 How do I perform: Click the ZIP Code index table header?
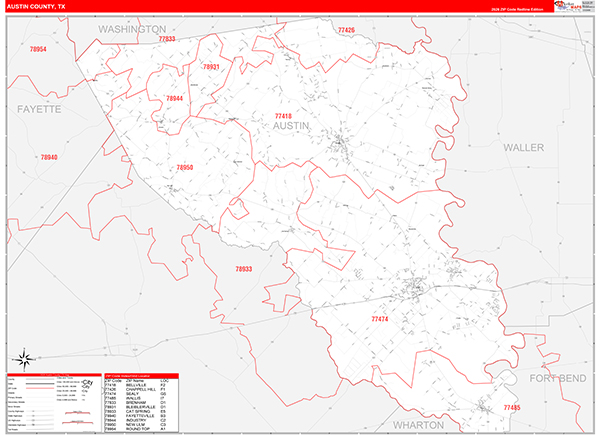tap(142, 376)
